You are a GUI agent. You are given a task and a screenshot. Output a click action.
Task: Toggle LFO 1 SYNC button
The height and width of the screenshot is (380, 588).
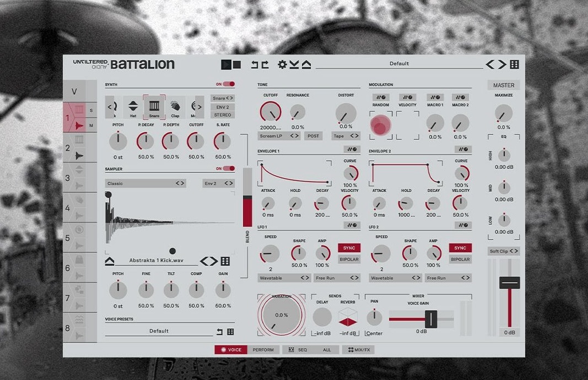[349, 248]
